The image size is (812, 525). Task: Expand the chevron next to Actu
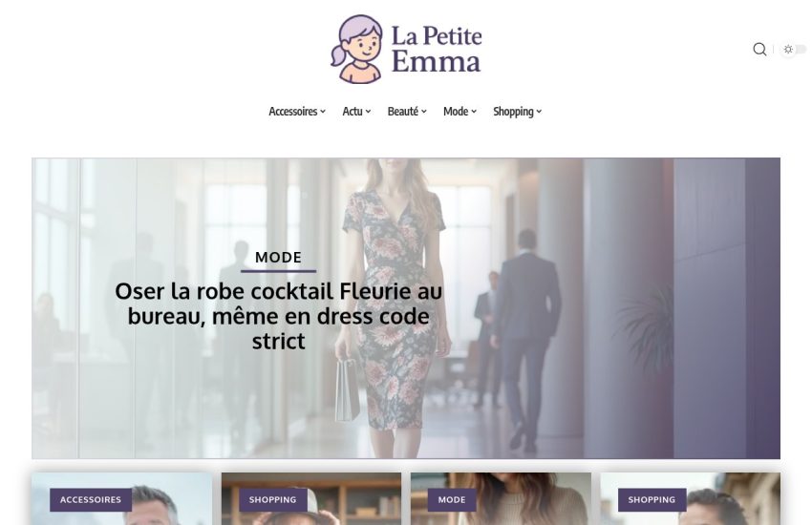point(368,112)
